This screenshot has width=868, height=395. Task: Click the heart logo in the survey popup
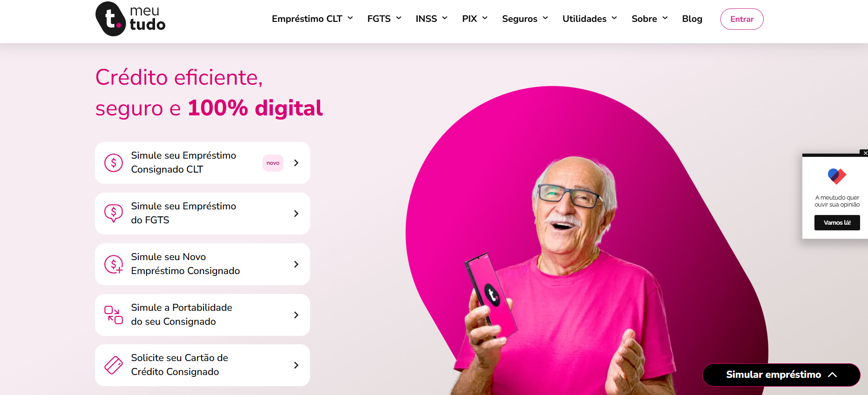tap(837, 176)
